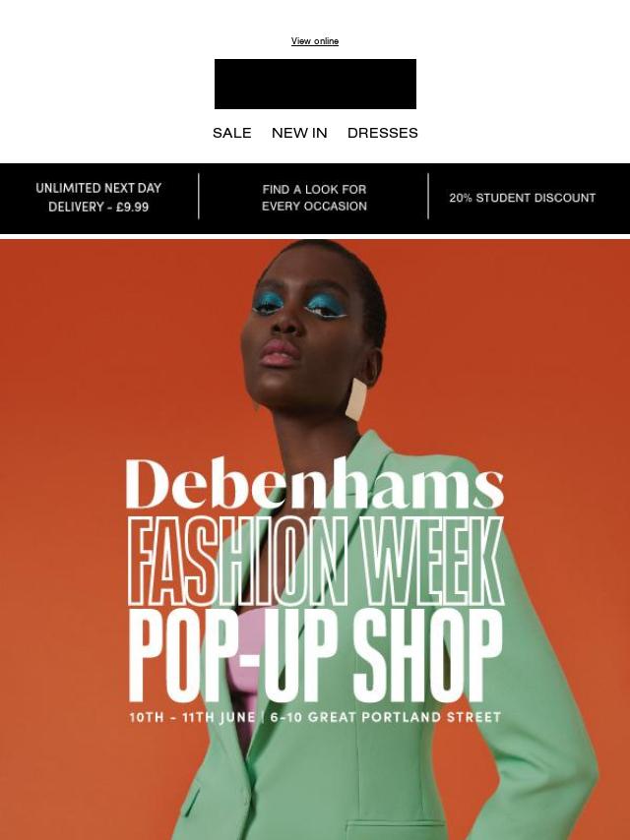Image resolution: width=630 pixels, height=840 pixels.
Task: Click the 10th - 11th June date text
Action: [192, 717]
